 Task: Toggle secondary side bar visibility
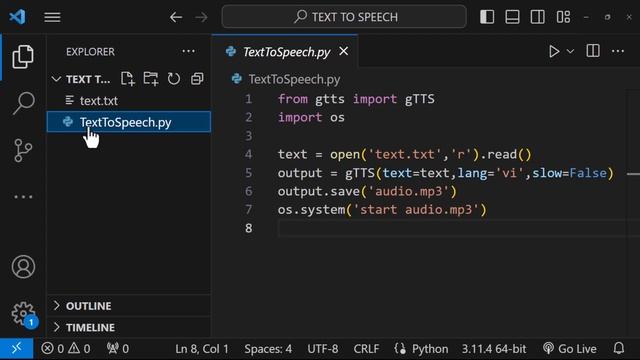pos(538,17)
